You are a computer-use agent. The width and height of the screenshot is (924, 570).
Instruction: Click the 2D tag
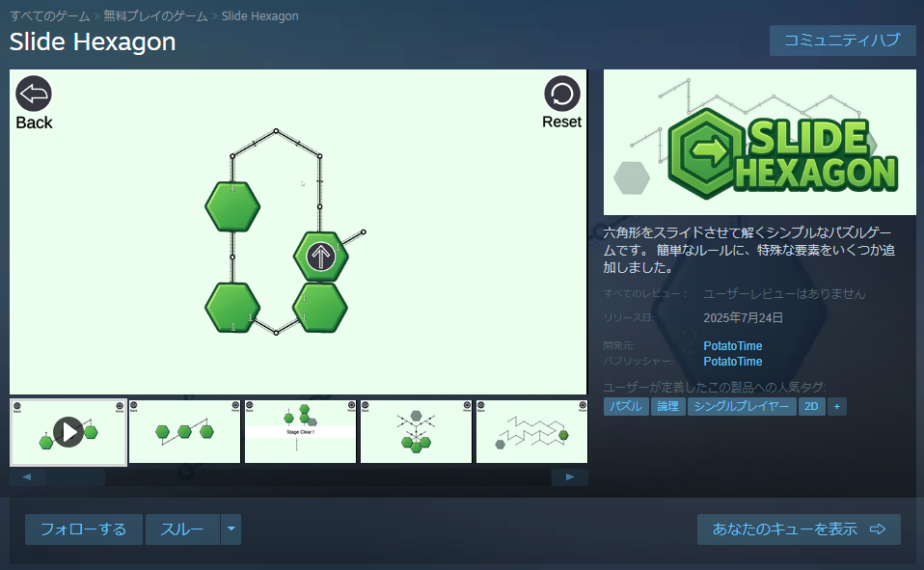[811, 407]
